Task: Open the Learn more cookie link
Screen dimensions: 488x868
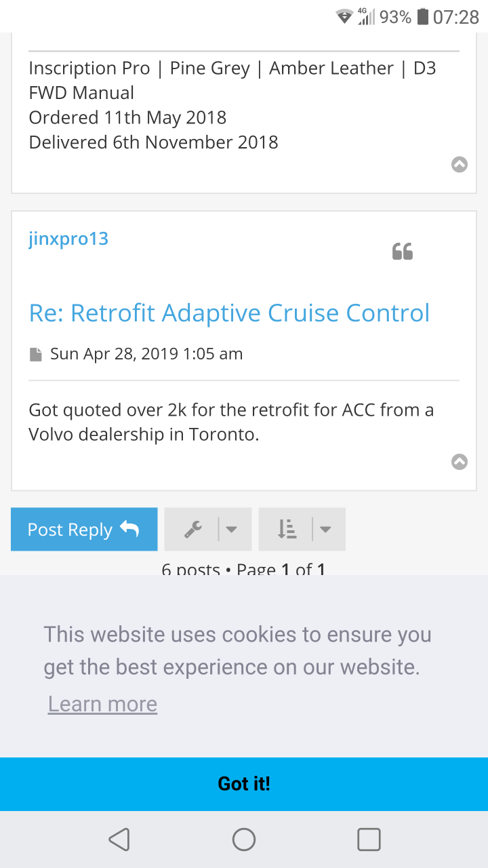Action: pyautogui.click(x=102, y=704)
